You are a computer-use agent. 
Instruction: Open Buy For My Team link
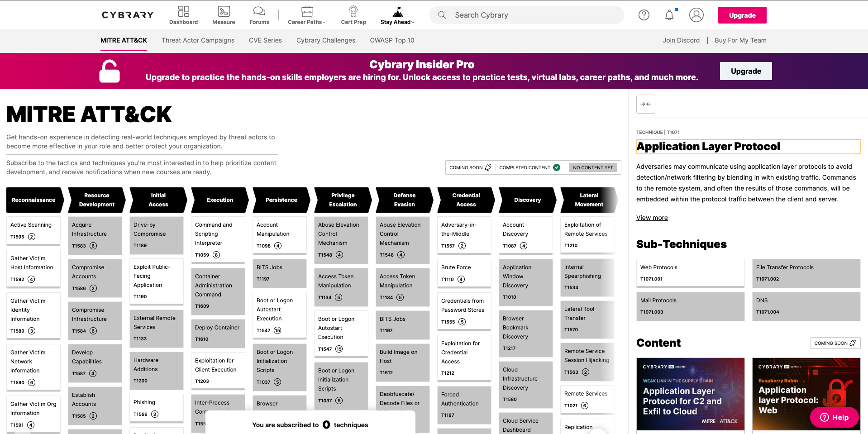tap(740, 40)
